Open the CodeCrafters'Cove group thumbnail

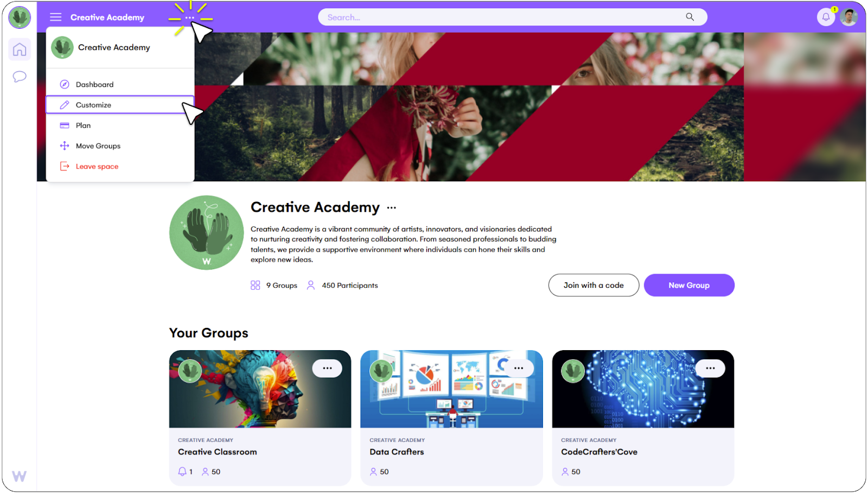[643, 389]
